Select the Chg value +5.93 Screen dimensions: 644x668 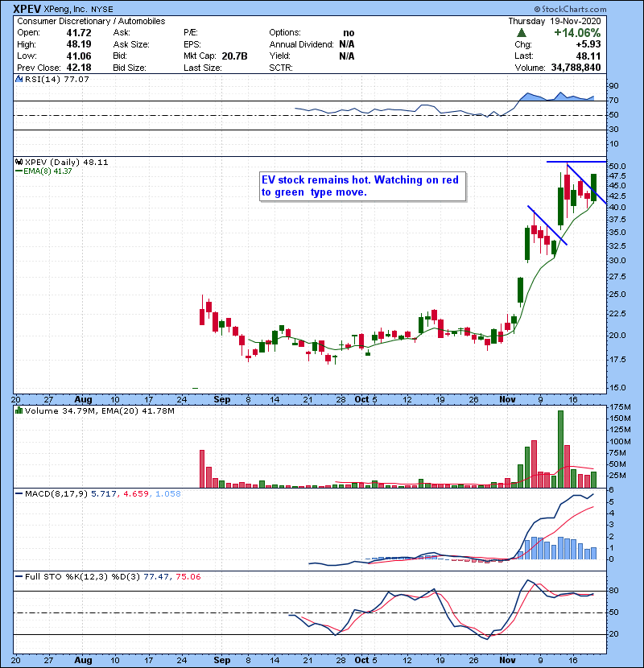tap(588, 44)
